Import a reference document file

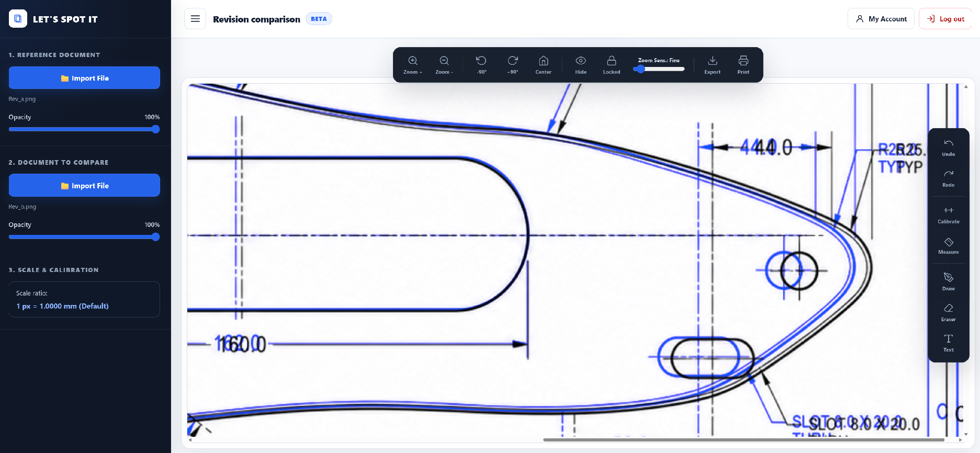[84, 78]
